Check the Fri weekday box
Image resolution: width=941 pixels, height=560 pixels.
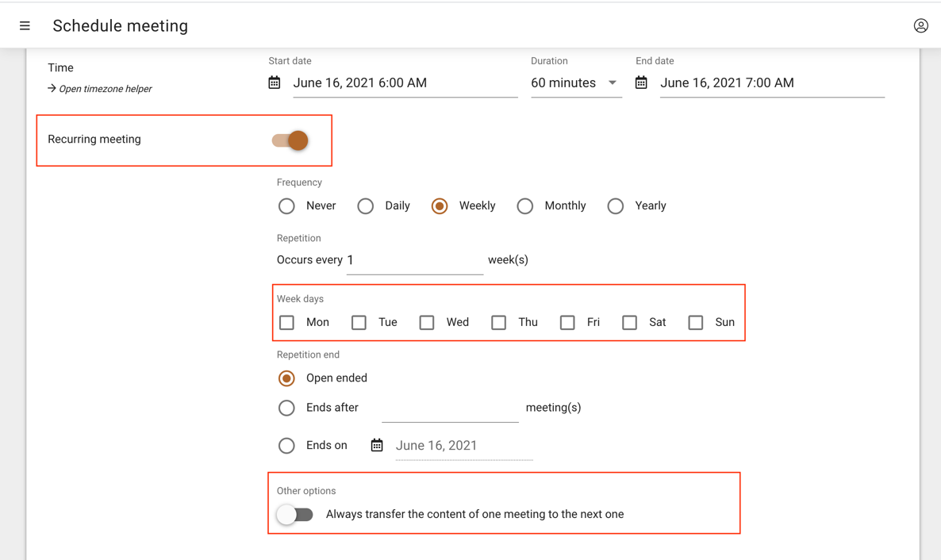567,323
